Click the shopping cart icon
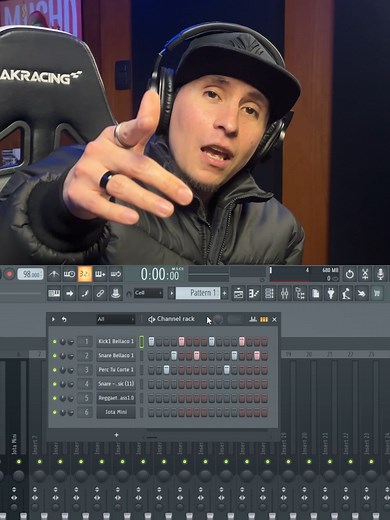This screenshot has height=520, width=390. (377, 293)
